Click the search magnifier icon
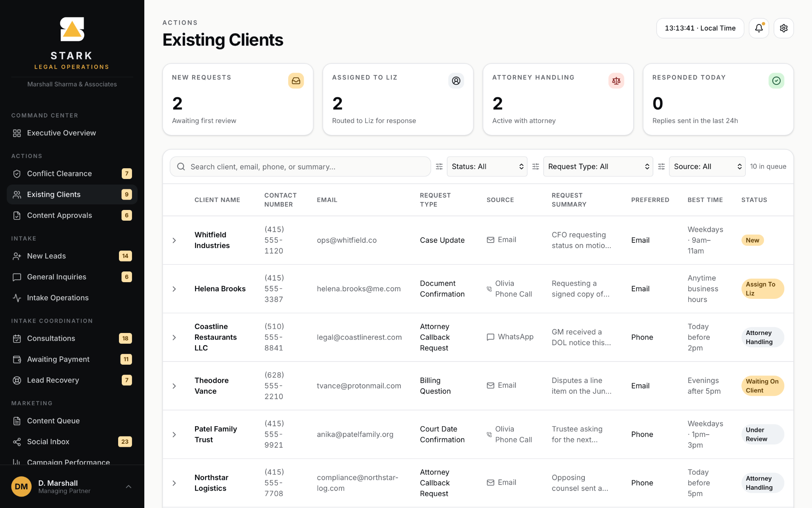812x508 pixels. [x=181, y=167]
